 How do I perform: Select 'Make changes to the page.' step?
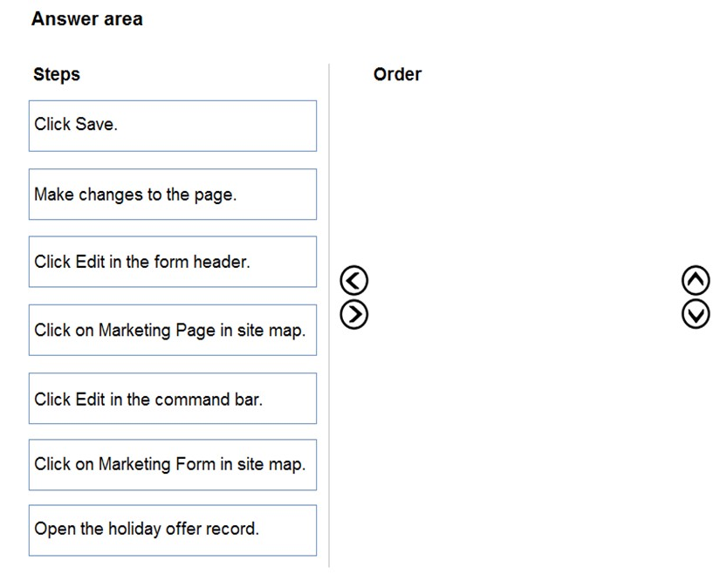[173, 195]
